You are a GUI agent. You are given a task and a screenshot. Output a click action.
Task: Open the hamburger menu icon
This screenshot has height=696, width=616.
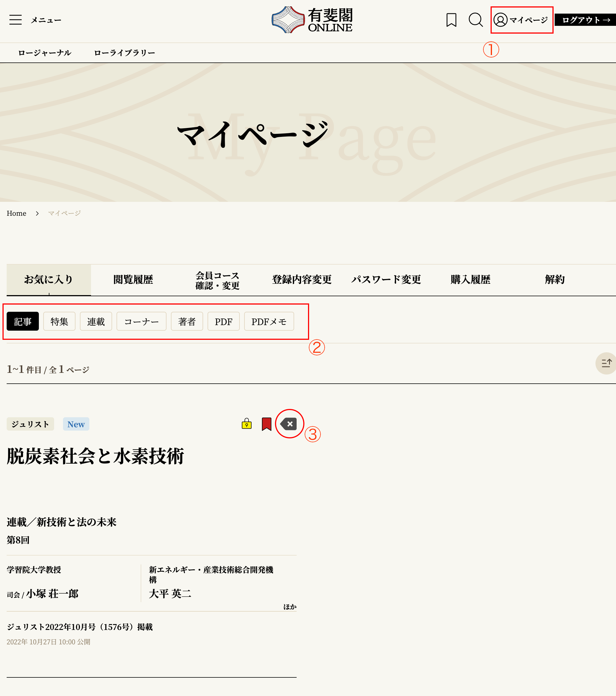point(15,20)
